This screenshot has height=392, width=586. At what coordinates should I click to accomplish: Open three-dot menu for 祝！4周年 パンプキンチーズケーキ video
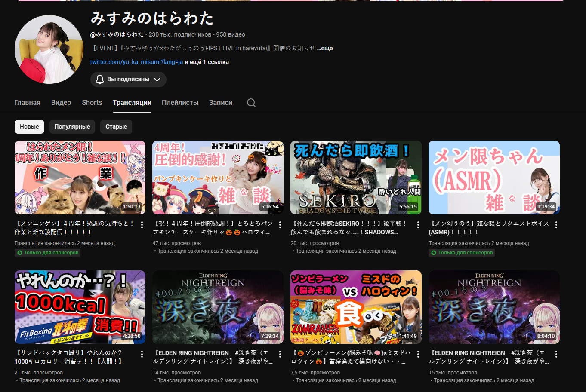(280, 225)
